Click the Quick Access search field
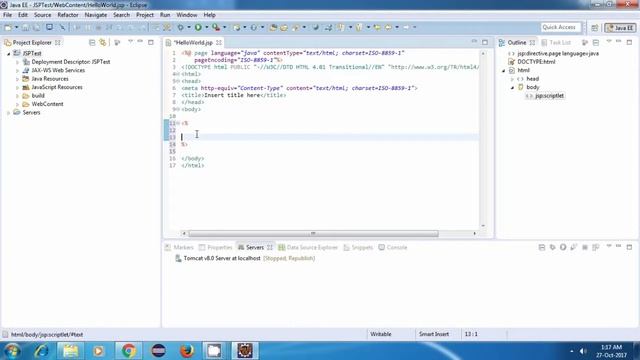 560,27
